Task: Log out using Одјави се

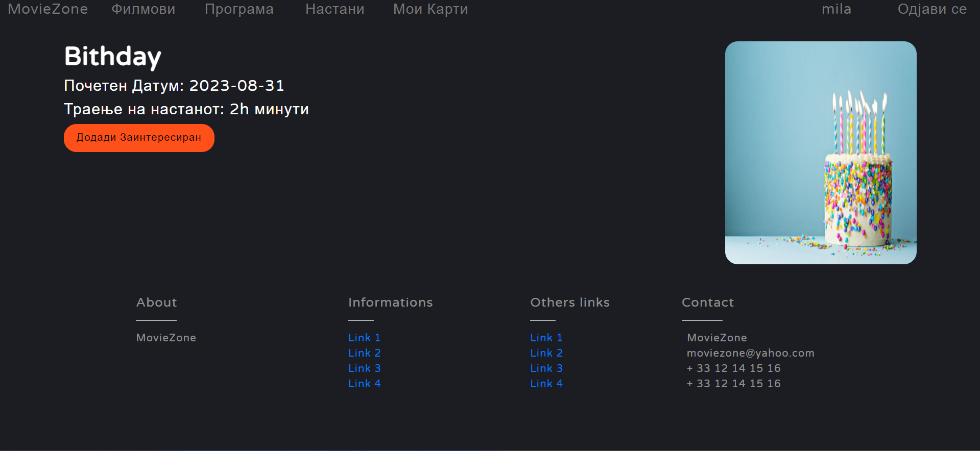Action: (x=932, y=9)
